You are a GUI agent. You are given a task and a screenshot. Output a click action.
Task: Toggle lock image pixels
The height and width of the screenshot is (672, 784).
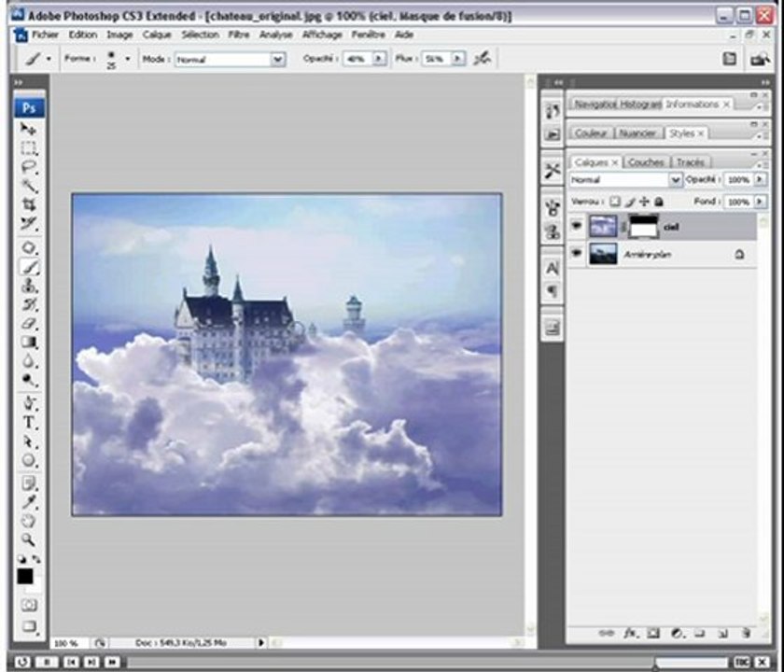tap(630, 202)
